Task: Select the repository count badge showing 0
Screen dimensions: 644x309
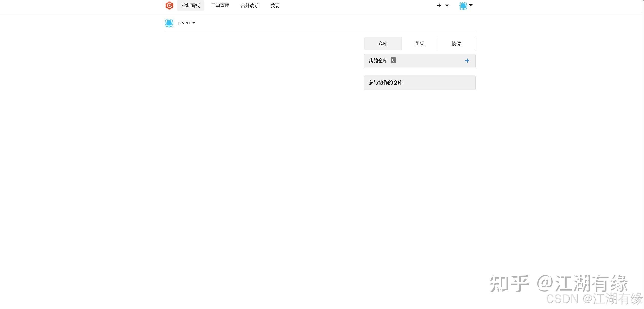Action: tap(393, 60)
